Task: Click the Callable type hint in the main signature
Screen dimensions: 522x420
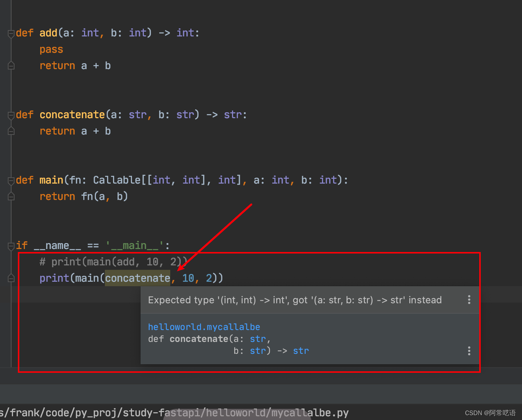Action: pyautogui.click(x=117, y=180)
